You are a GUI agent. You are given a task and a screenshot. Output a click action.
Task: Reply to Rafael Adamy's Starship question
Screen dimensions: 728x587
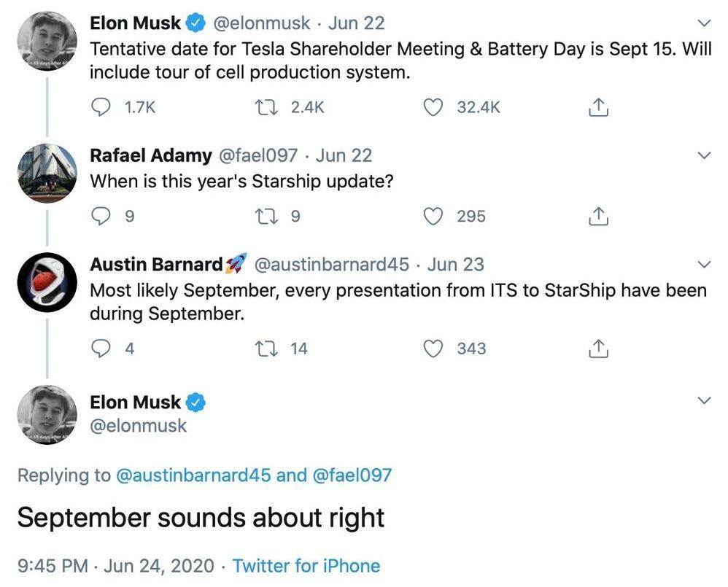[x=100, y=216]
